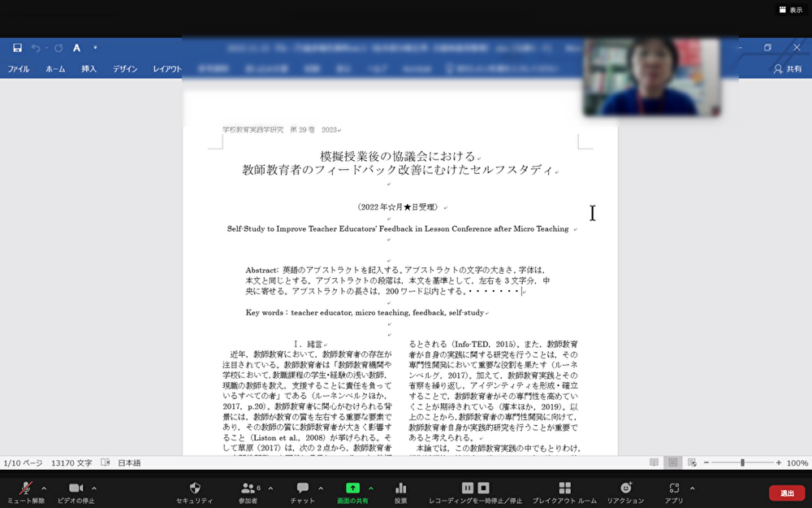Click the speaker's video thumbnail
This screenshot has width=812, height=508.
pos(651,76)
